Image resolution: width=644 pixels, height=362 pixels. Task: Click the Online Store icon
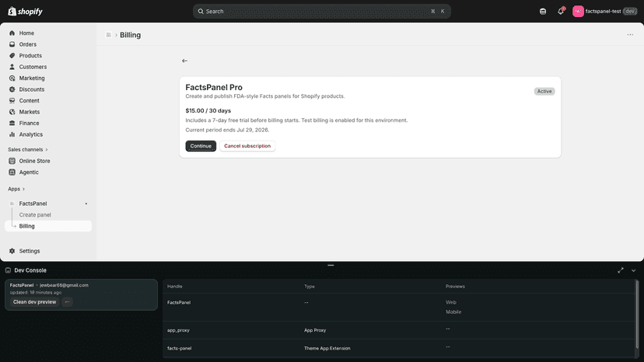(x=12, y=161)
